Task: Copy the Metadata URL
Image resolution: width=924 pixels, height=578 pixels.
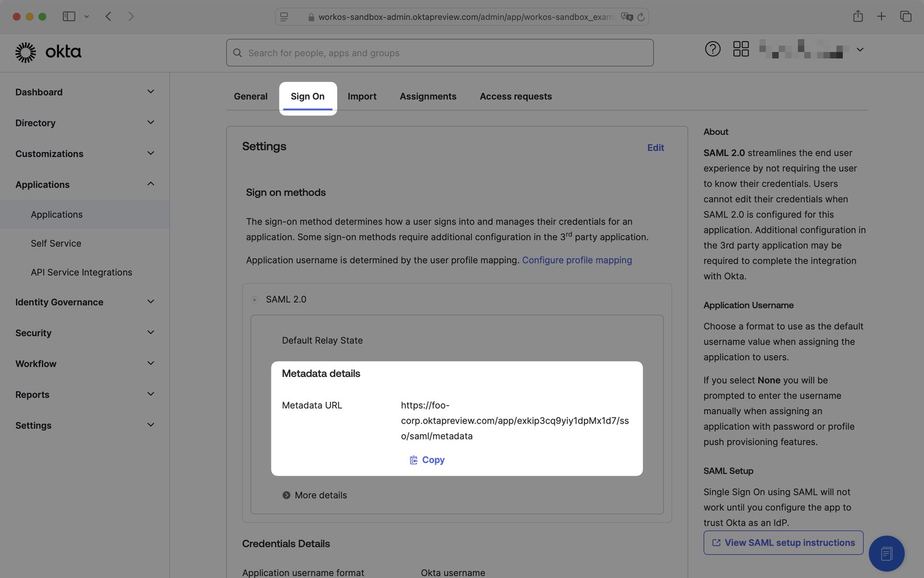Action: click(427, 460)
